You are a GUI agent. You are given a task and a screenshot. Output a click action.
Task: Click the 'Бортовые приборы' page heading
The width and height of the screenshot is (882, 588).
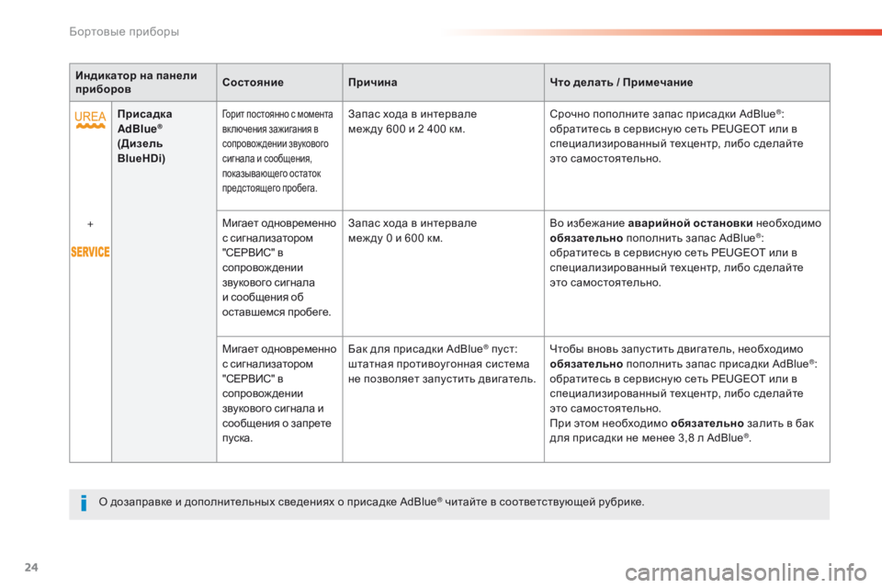coord(124,31)
